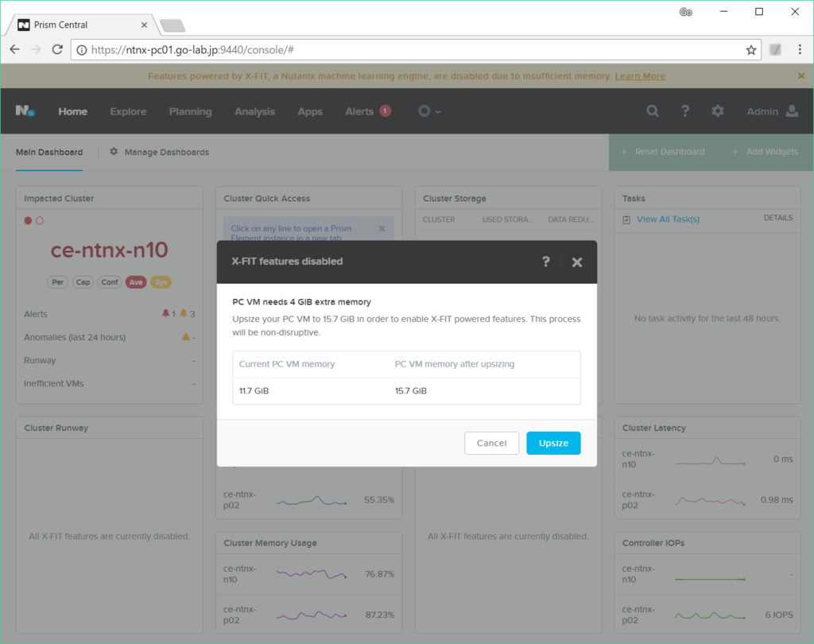Cancel the X-FIT upsizing dialog

491,443
